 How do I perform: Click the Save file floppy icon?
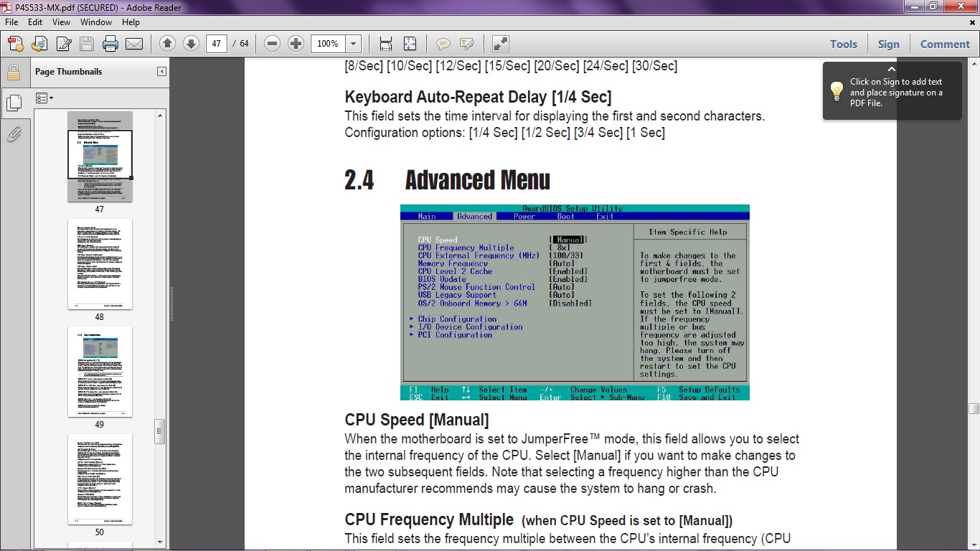tap(87, 44)
